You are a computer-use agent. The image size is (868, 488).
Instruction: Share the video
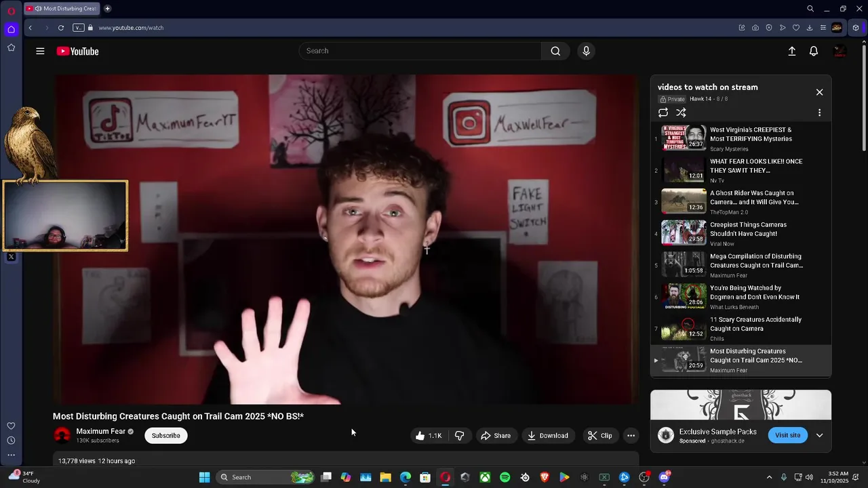(496, 436)
